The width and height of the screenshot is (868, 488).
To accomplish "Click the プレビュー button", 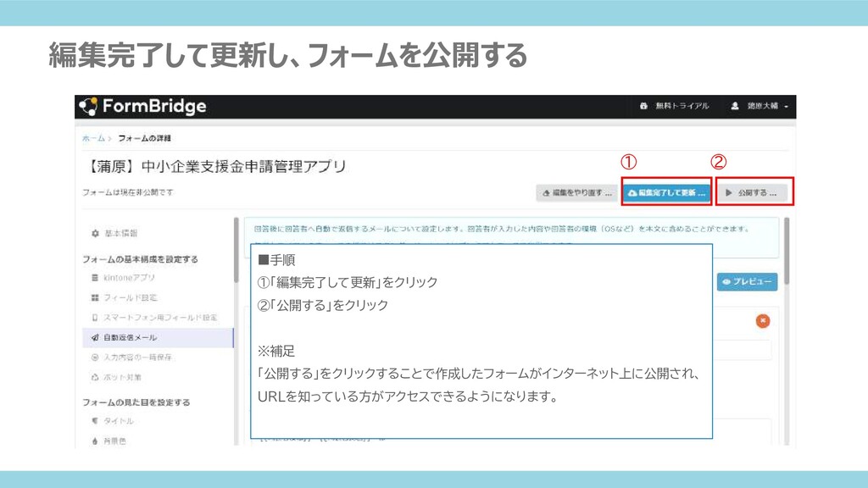I will point(748,281).
